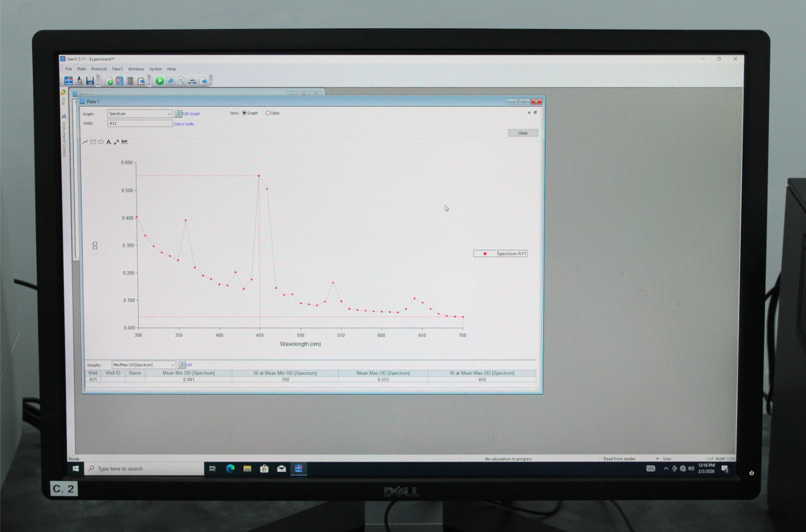Click the Select Wells link

click(184, 124)
